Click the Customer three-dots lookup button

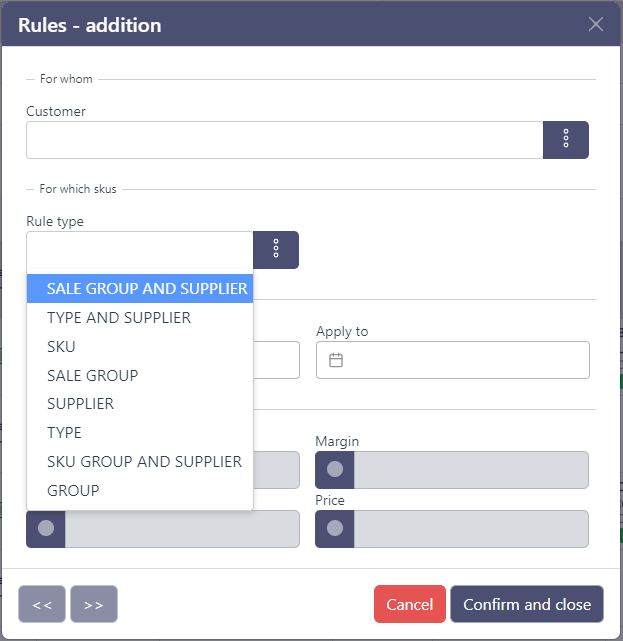pyautogui.click(x=565, y=140)
